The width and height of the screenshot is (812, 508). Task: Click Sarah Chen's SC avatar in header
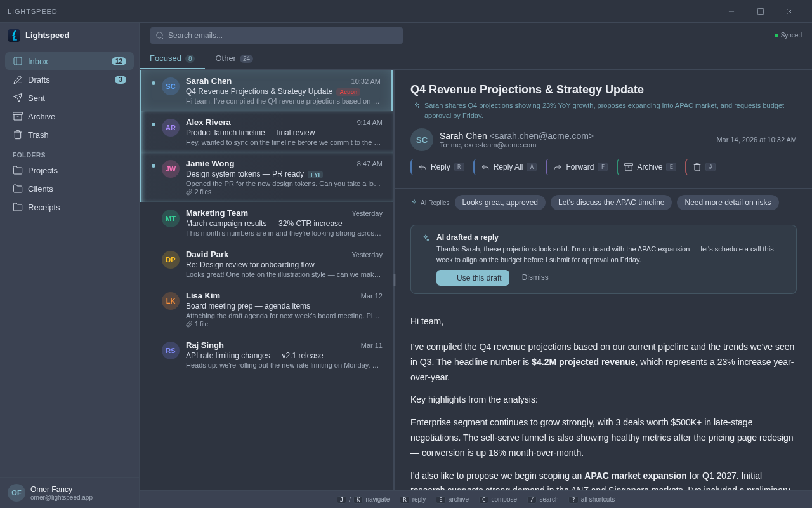pos(422,140)
